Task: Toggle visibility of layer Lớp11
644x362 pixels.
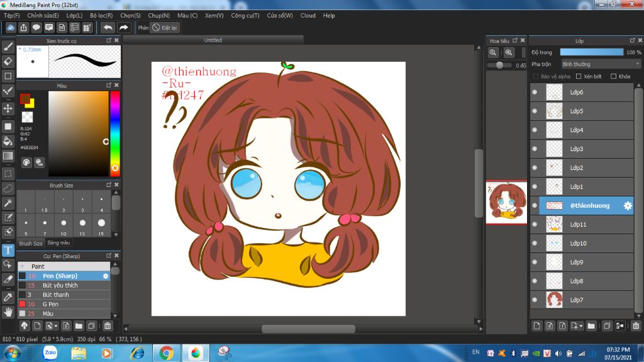Action: pyautogui.click(x=535, y=225)
